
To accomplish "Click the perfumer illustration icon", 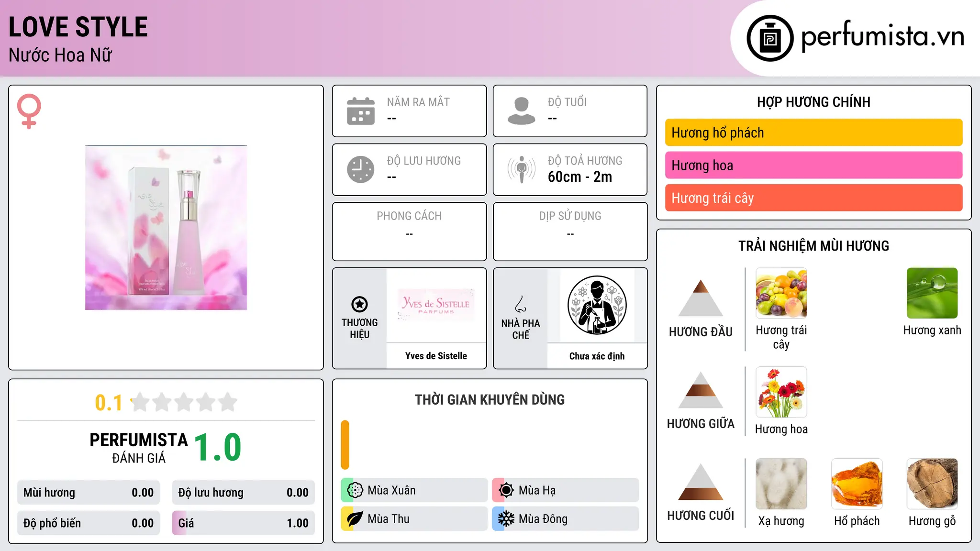I will point(597,305).
